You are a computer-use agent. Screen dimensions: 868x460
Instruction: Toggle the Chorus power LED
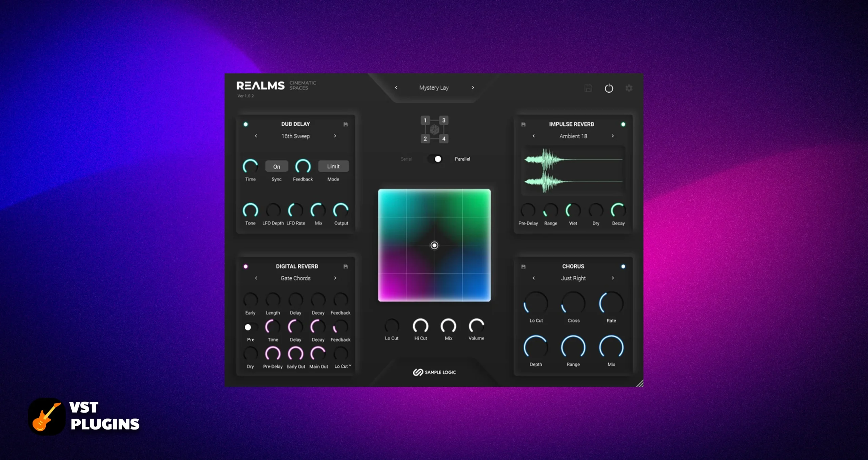tap(623, 266)
